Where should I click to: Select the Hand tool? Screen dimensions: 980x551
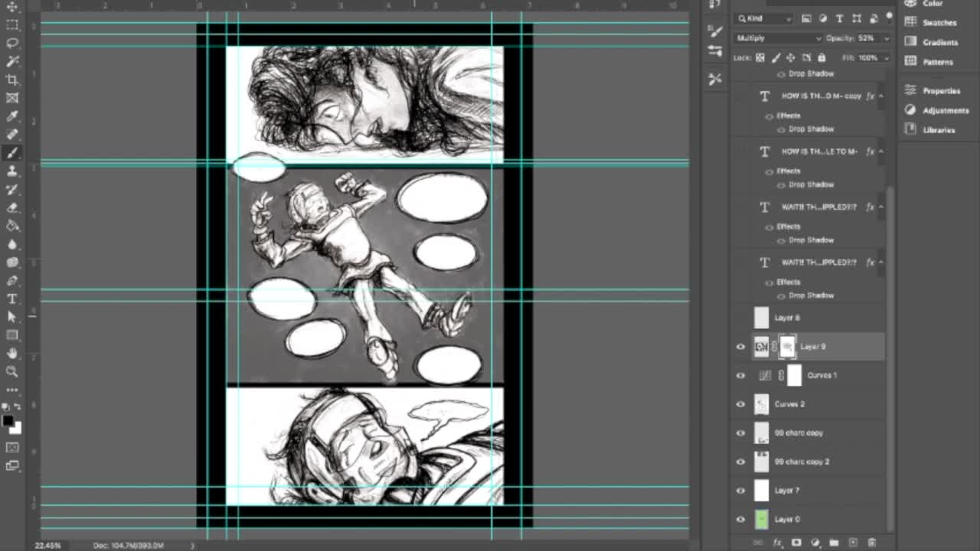(12, 354)
